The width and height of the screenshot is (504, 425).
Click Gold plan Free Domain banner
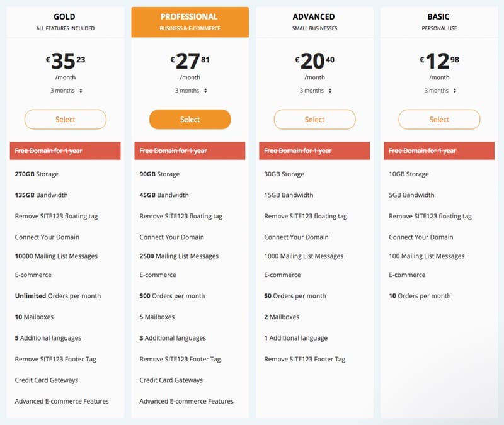(x=66, y=150)
